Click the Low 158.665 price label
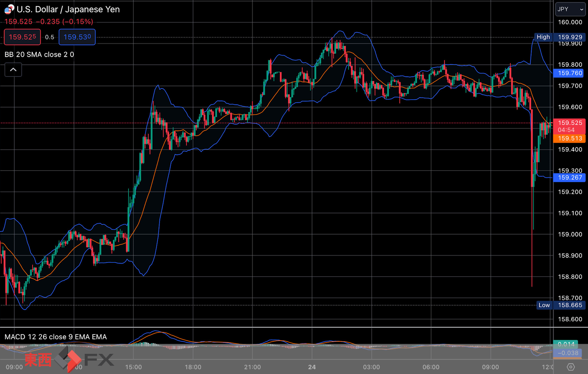 [x=561, y=305]
